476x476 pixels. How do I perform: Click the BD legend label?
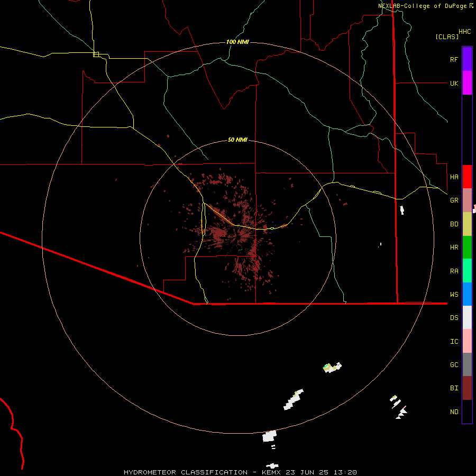454,224
